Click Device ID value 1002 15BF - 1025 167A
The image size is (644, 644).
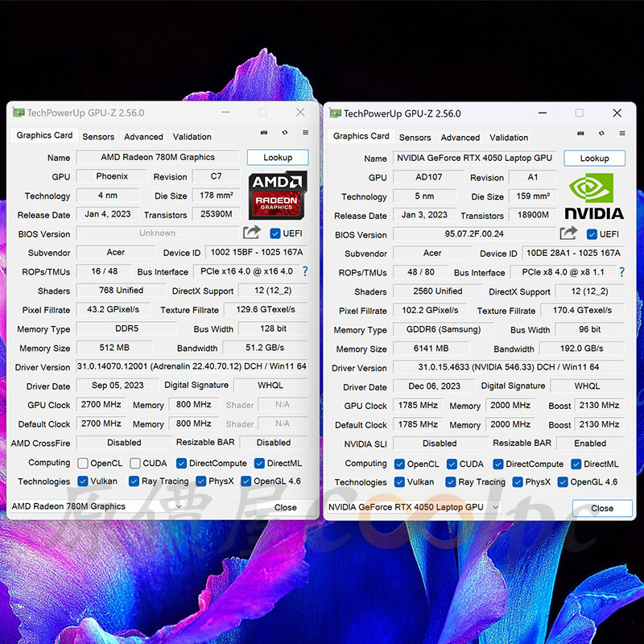[x=257, y=252]
